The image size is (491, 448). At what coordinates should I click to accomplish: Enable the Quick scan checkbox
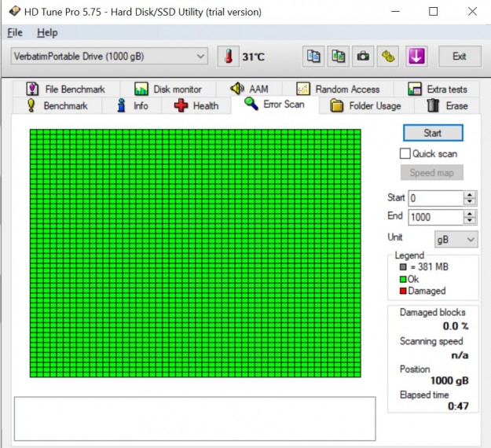[405, 154]
